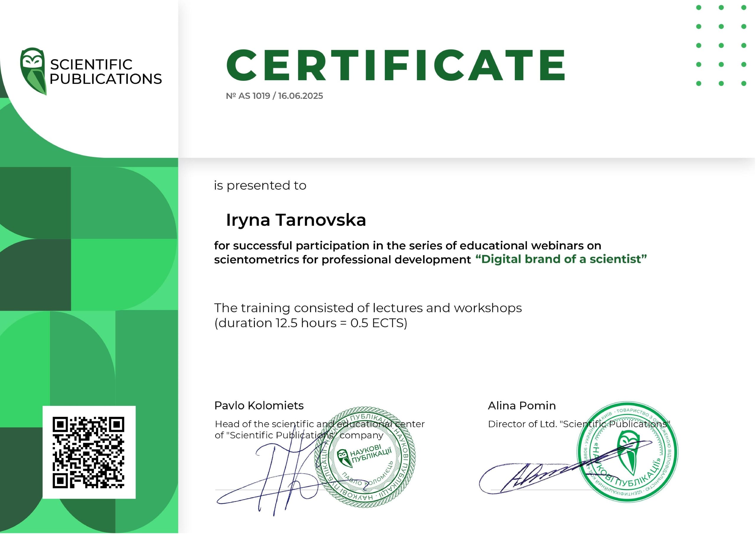Screen dimensions: 756x534
Task: Click the "is presented to" line
Action: [260, 185]
